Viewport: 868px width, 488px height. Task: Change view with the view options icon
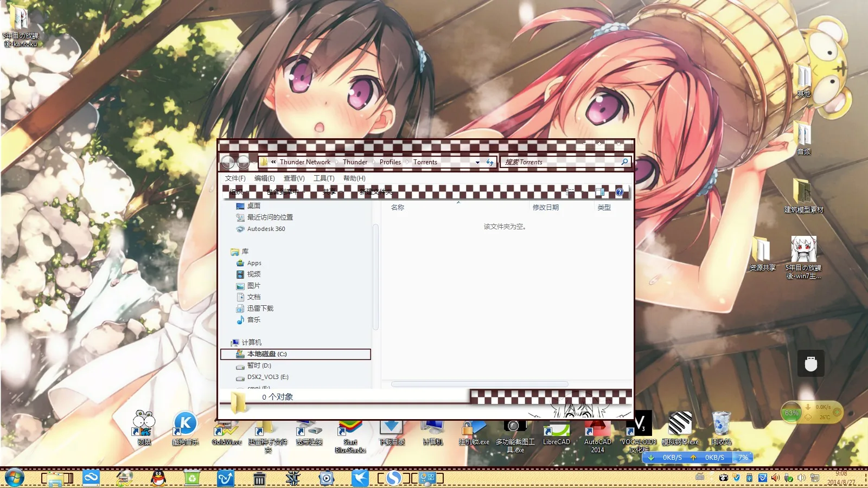571,191
